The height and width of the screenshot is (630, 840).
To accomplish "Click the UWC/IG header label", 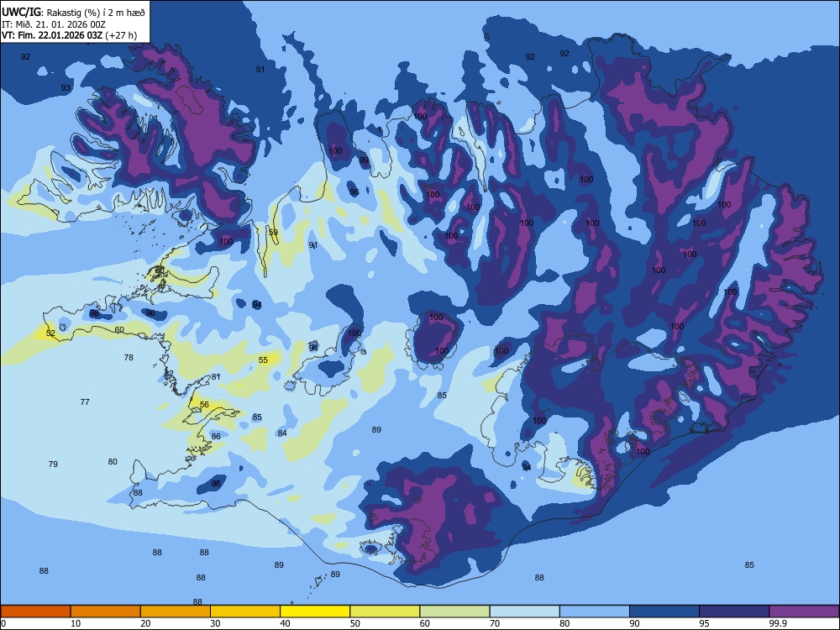I will pyautogui.click(x=21, y=12).
